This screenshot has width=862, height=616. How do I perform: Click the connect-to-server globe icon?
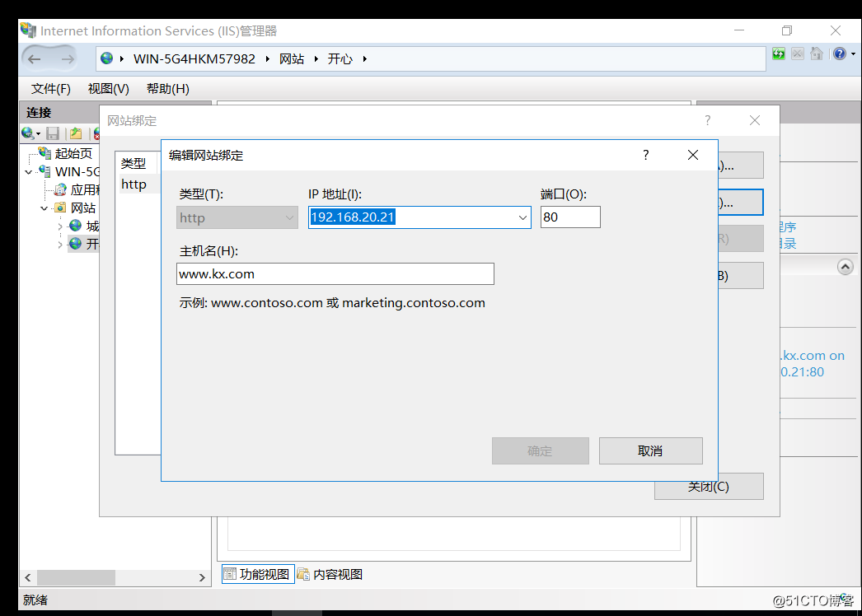[x=27, y=133]
